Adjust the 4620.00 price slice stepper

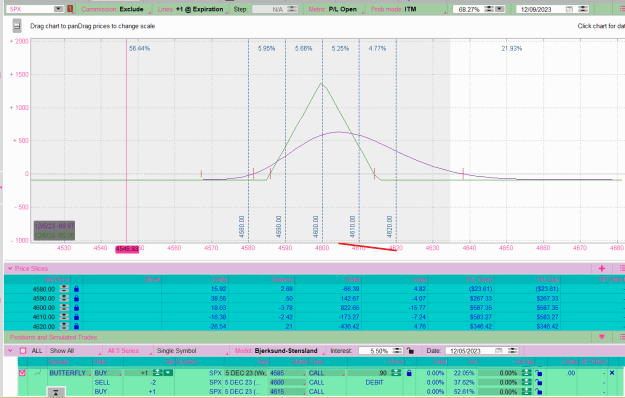pos(64,326)
